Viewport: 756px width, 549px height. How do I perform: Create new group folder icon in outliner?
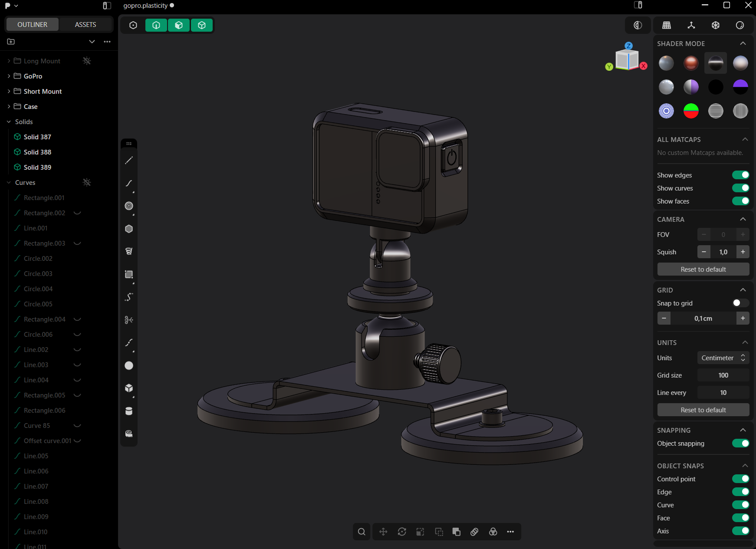point(11,42)
